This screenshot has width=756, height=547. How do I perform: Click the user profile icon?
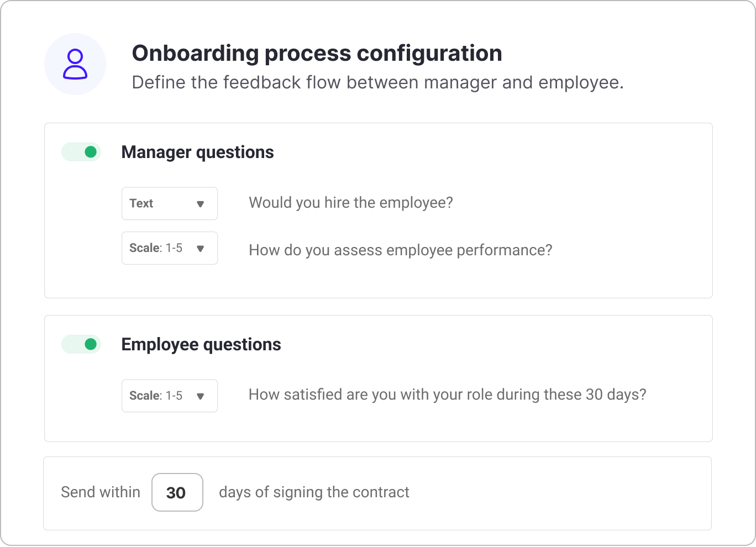tap(75, 64)
